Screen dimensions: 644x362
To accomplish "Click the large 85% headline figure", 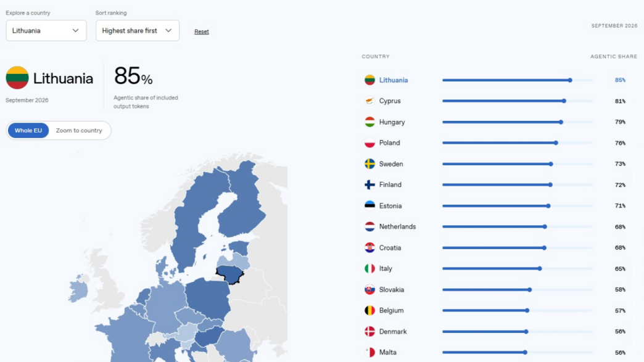I will click(x=133, y=76).
